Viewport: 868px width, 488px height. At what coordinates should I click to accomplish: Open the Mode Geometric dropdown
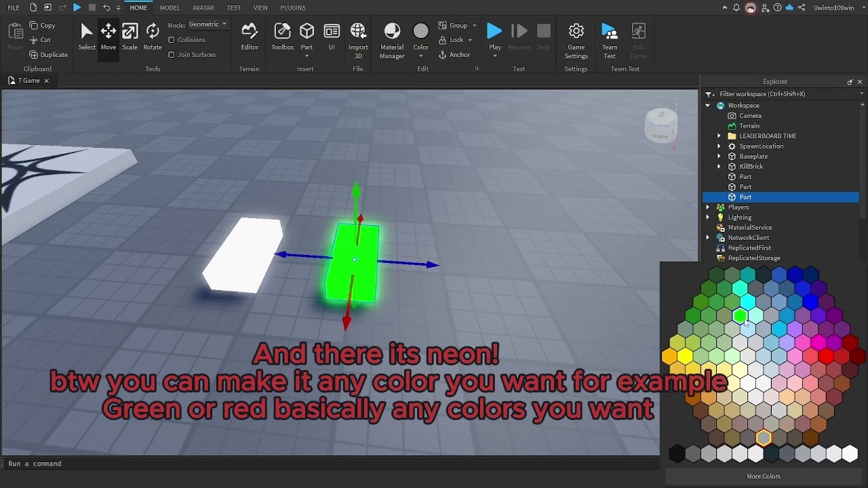[208, 24]
